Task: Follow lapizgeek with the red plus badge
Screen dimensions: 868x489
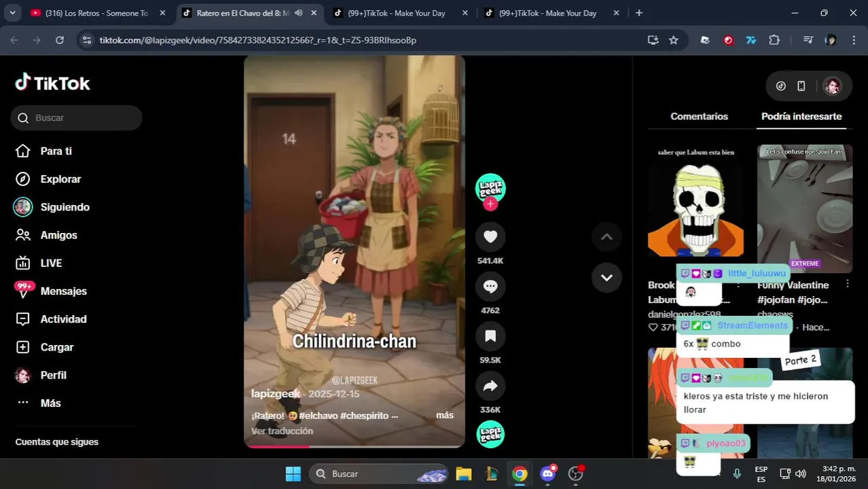Action: point(490,204)
